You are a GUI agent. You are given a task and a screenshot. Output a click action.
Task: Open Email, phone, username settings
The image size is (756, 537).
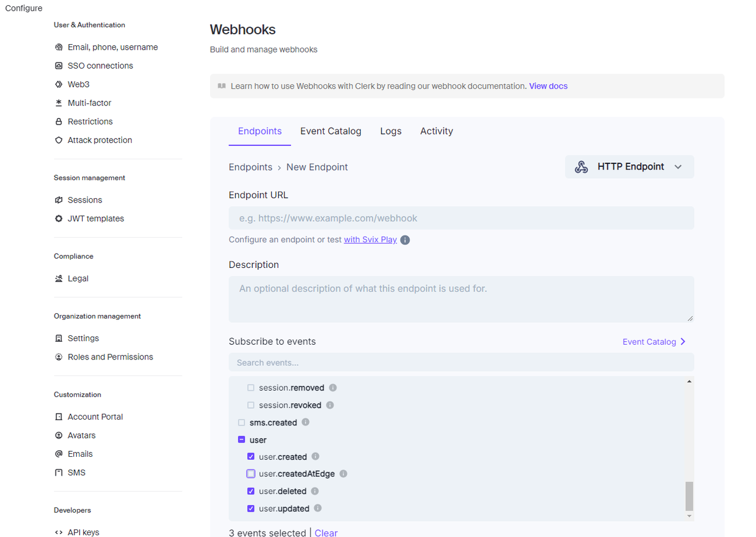pos(113,47)
